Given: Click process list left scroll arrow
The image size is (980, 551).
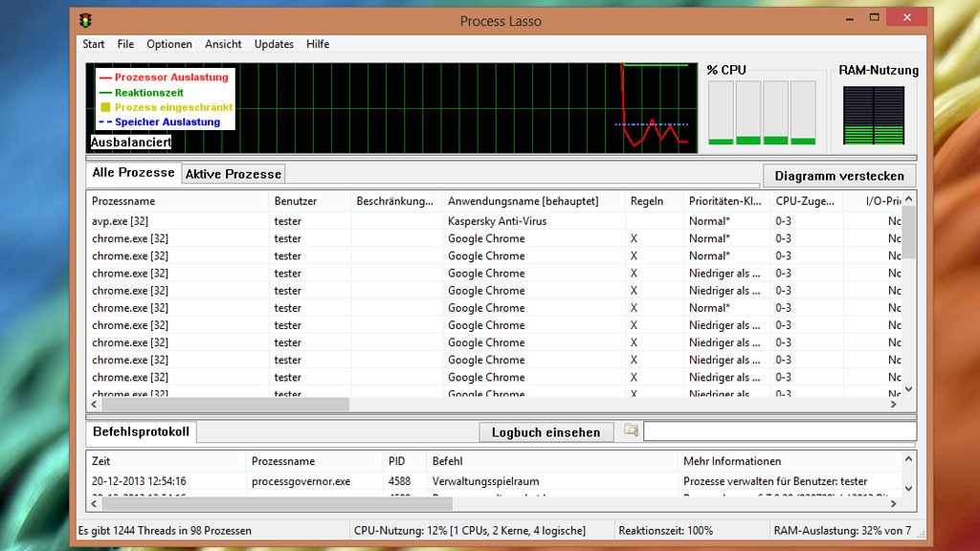Looking at the screenshot, I should point(95,405).
